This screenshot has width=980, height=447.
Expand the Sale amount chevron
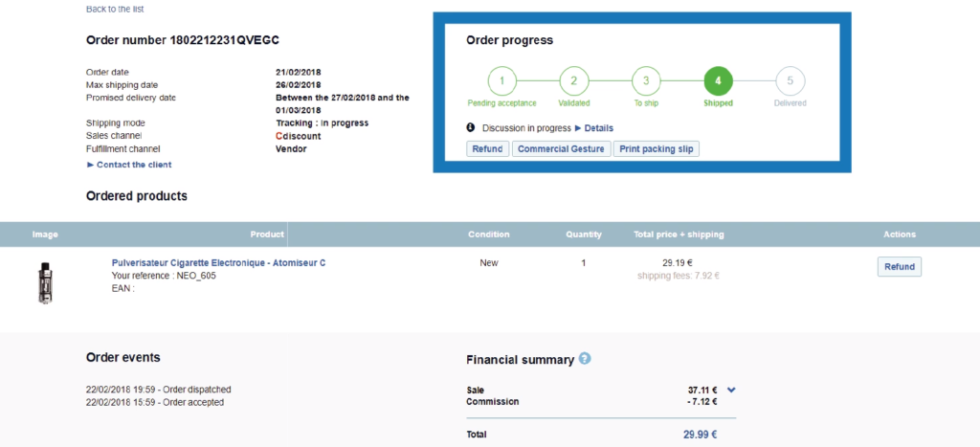[731, 390]
